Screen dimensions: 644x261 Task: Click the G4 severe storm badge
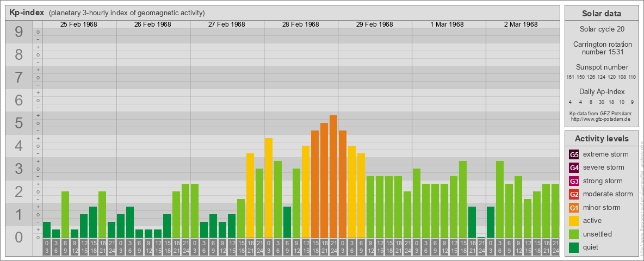[574, 168]
